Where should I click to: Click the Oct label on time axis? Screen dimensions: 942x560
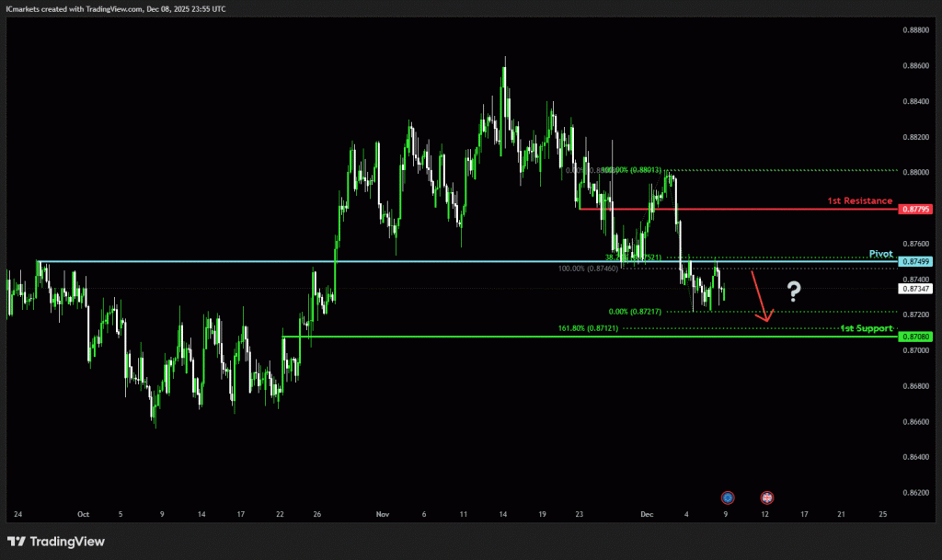[83, 515]
